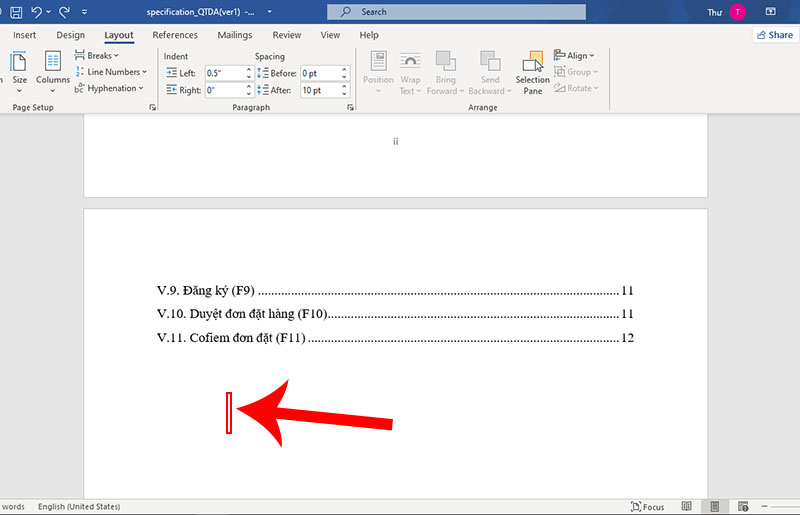Open Customize Quick Access Toolbar dropdown
The image size is (800, 515).
84,12
